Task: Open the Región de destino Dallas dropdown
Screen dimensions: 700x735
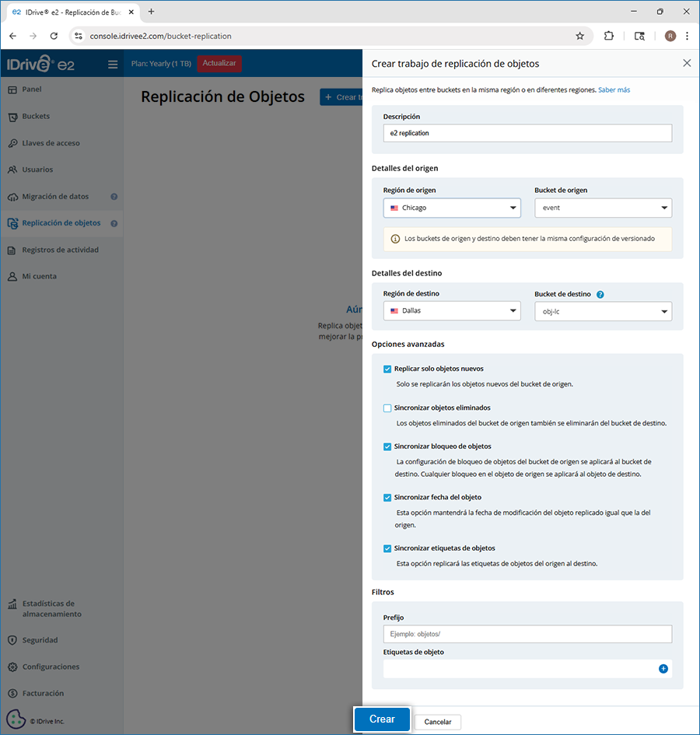Action: tap(452, 311)
